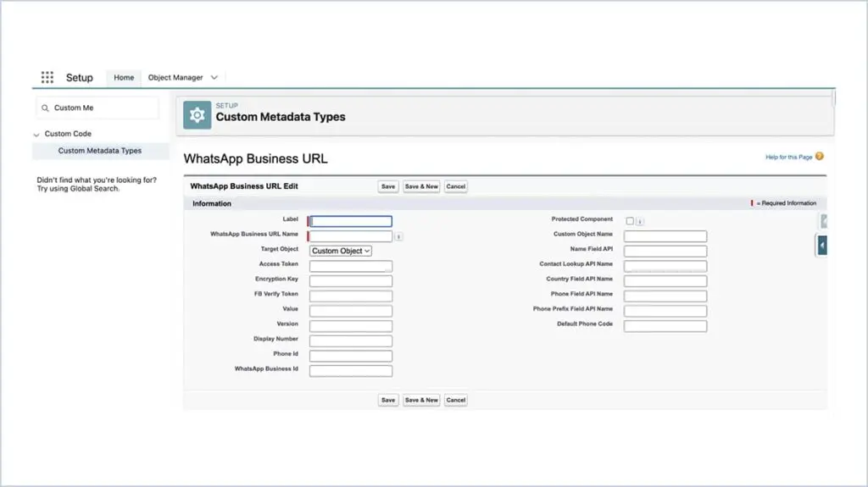Screen dimensions: 868x487
Task: Click the WhatsApp Business Id input field
Action: pos(350,371)
